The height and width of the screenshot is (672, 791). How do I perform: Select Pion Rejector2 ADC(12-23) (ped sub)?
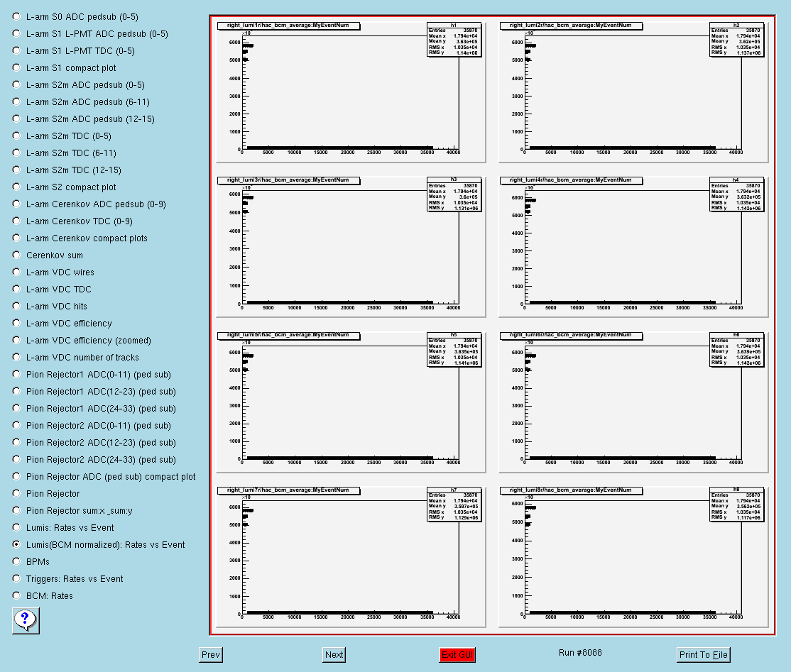[x=16, y=443]
